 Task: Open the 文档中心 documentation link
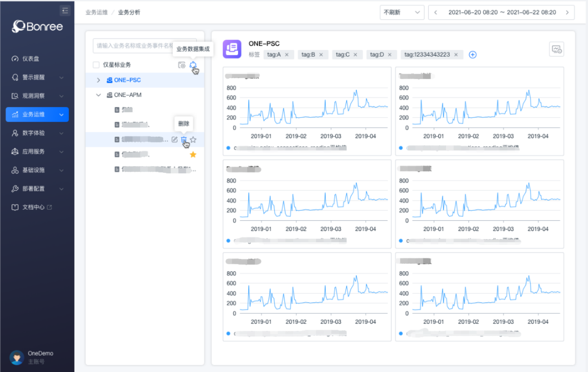pyautogui.click(x=33, y=207)
